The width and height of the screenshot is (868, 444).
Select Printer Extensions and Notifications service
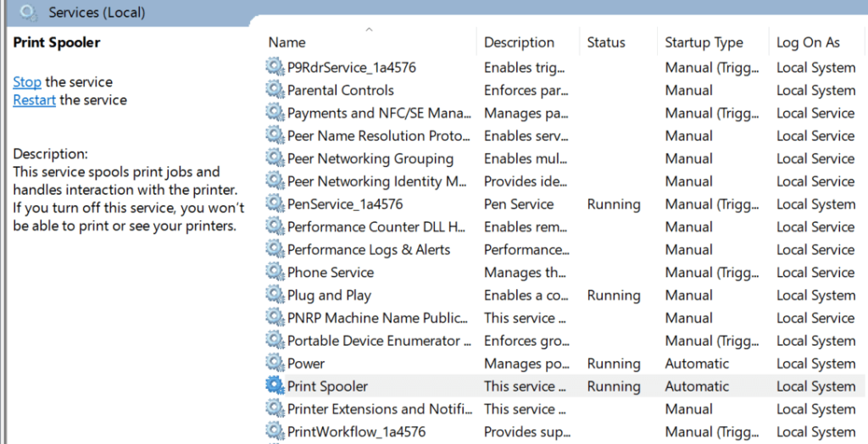click(x=379, y=409)
